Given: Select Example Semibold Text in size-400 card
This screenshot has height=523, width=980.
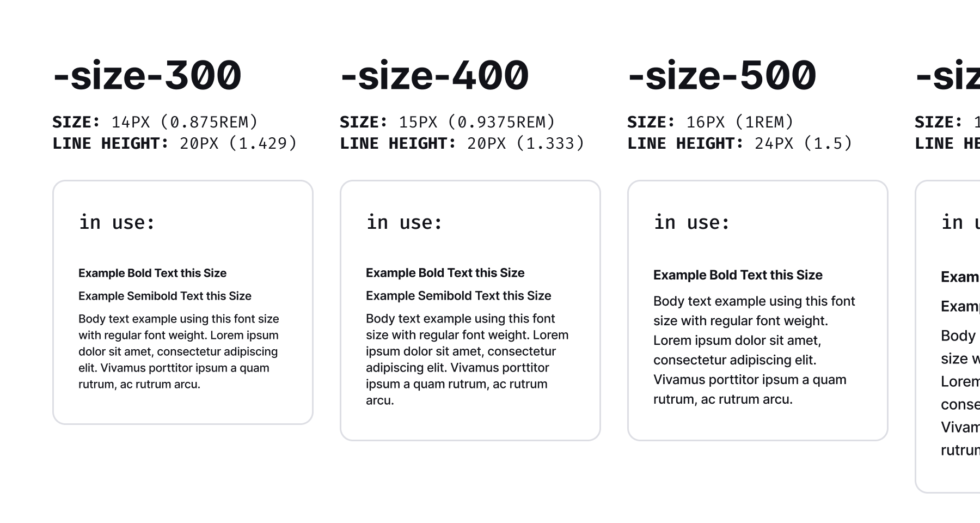Looking at the screenshot, I should click(x=458, y=296).
